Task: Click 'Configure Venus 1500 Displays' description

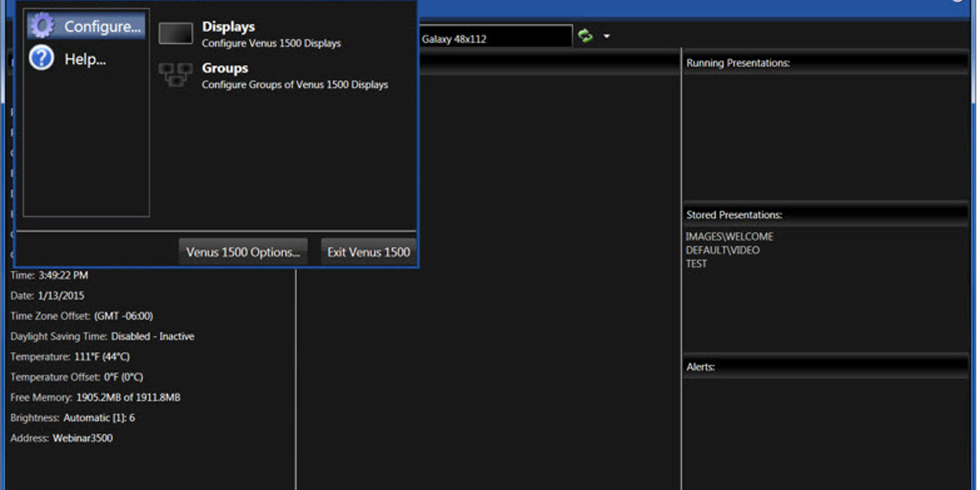Action: pyautogui.click(x=271, y=43)
